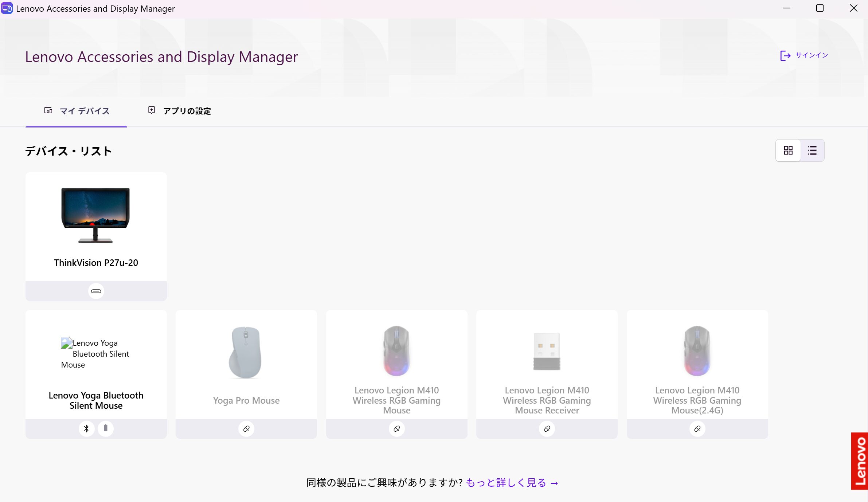
Task: Click the connection icon on Yoga Pro Mouse card
Action: [x=246, y=429]
